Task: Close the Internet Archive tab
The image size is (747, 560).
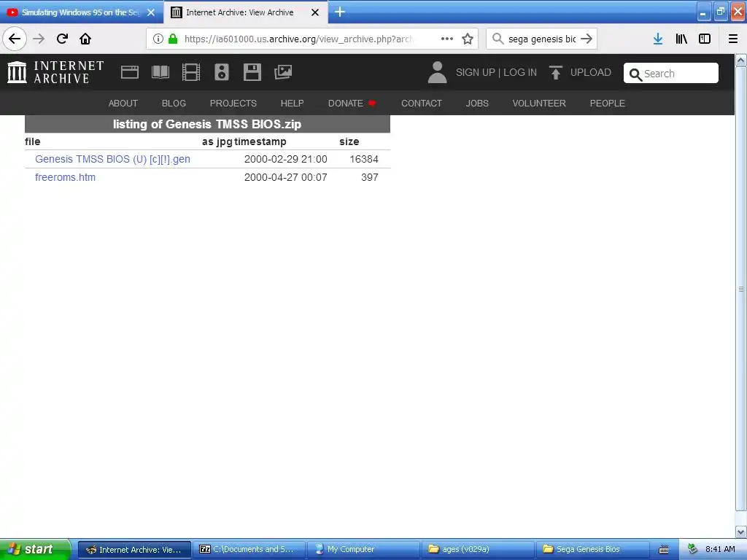Action: (315, 12)
